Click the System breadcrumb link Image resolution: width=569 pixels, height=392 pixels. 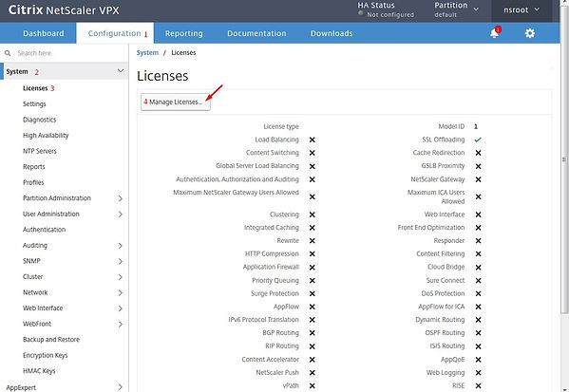(147, 52)
